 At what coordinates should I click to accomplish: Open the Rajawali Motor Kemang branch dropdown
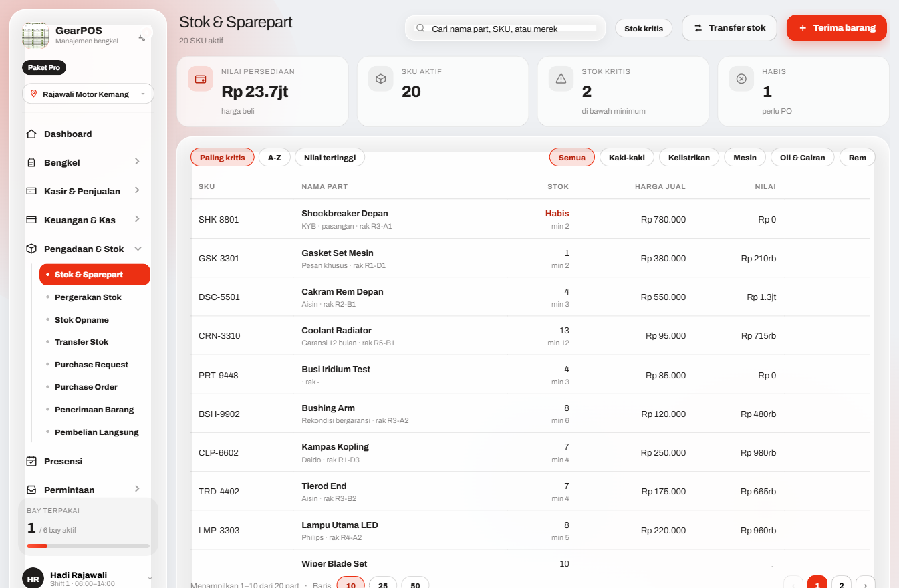(x=88, y=94)
